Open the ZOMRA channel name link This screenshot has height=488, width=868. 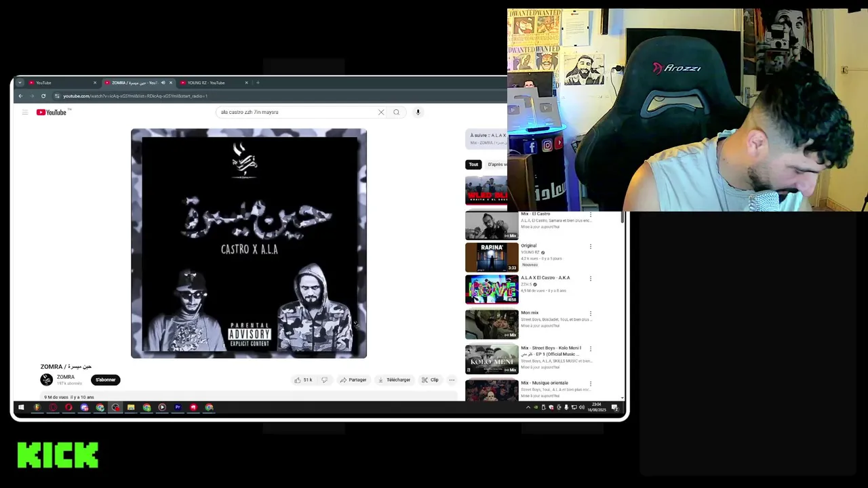click(x=66, y=377)
